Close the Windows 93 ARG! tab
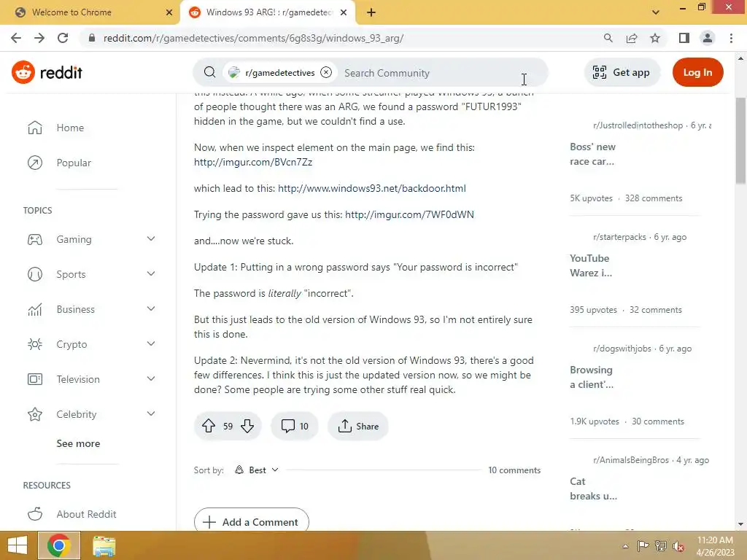747x560 pixels. click(x=344, y=12)
